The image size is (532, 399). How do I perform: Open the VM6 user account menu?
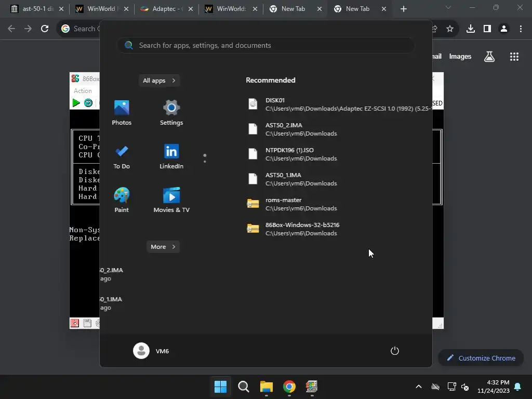[x=151, y=351]
